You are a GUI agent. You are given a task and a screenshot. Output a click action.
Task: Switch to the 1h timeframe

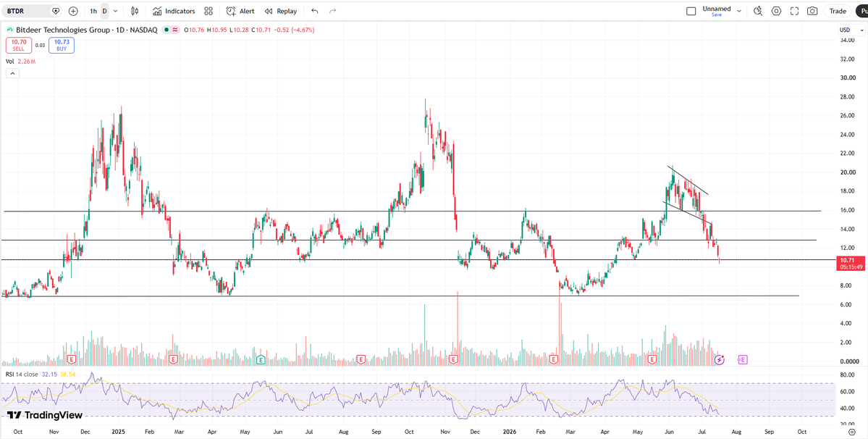[93, 11]
